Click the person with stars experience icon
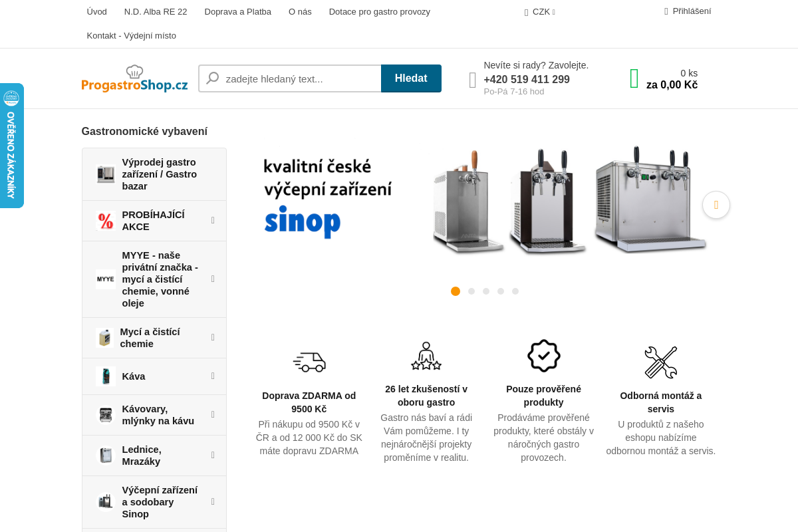This screenshot has width=798, height=532. coord(426,356)
